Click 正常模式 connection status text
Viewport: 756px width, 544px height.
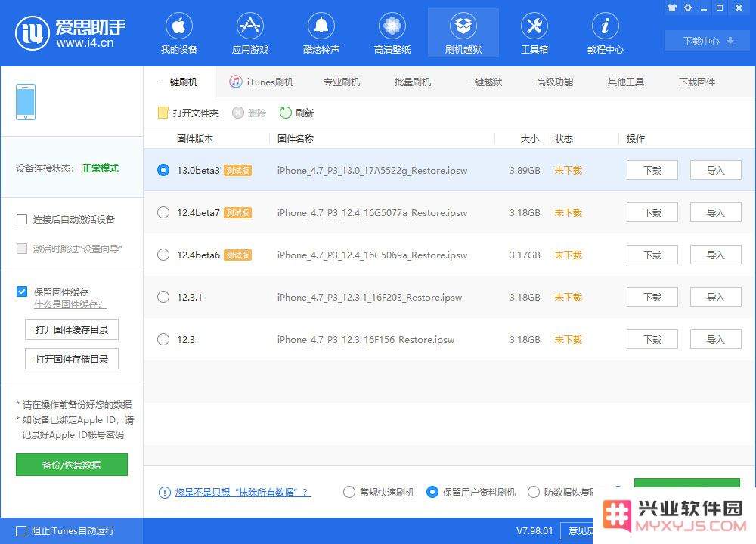click(x=101, y=168)
